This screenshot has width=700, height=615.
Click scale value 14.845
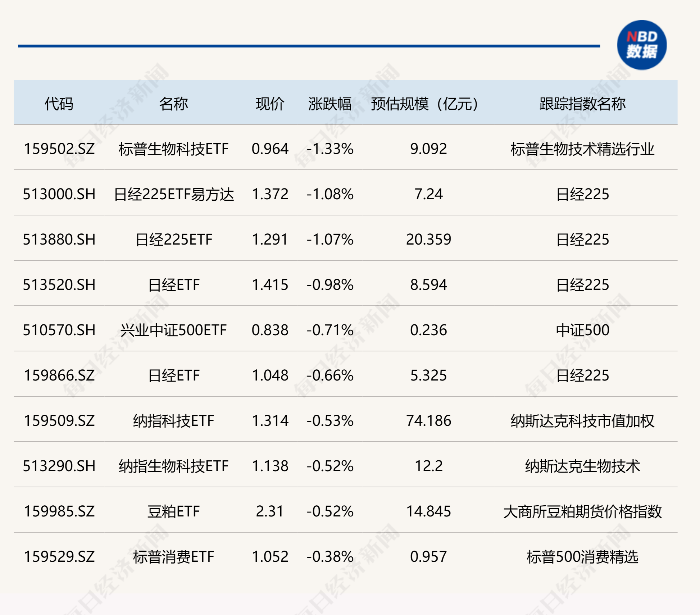[428, 511]
